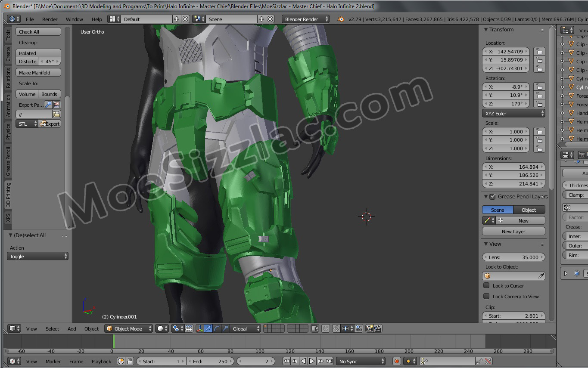Enable Lock Camera to View checkbox
This screenshot has width=588, height=368.
coord(486,297)
